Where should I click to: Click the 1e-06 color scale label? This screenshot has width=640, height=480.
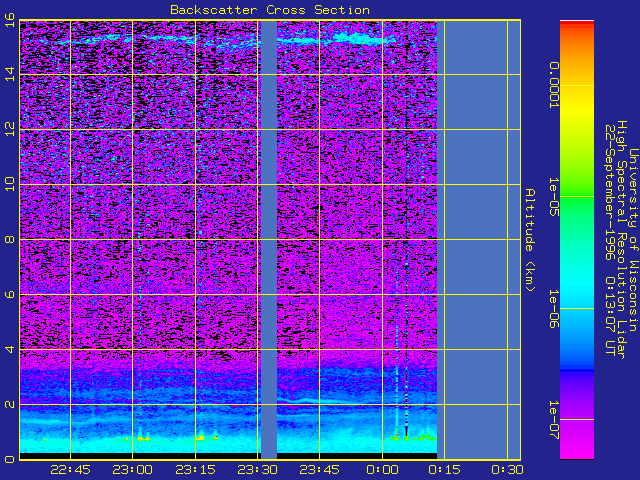click(553, 309)
